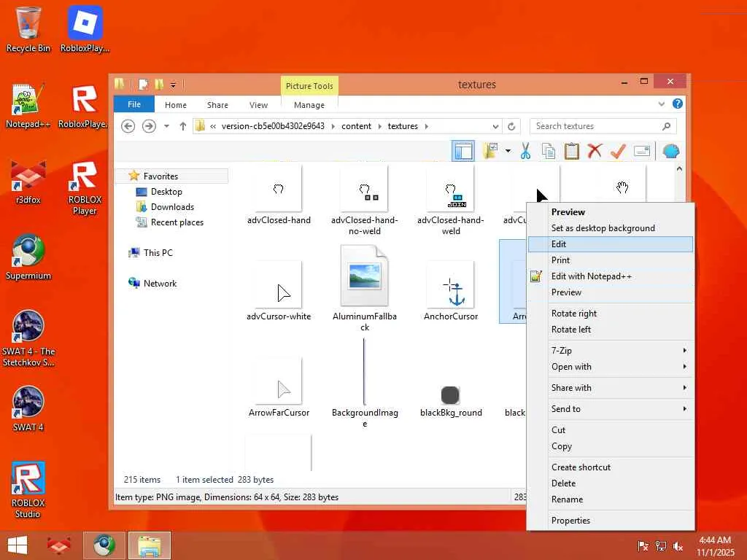
Task: Expand the Send to submenu
Action: [x=611, y=408]
